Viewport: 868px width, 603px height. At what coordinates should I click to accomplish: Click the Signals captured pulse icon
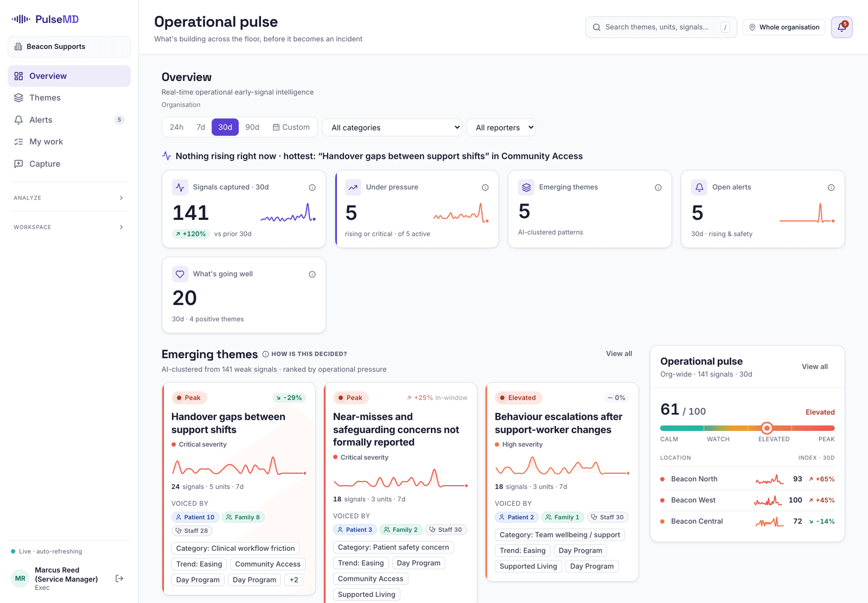click(180, 187)
